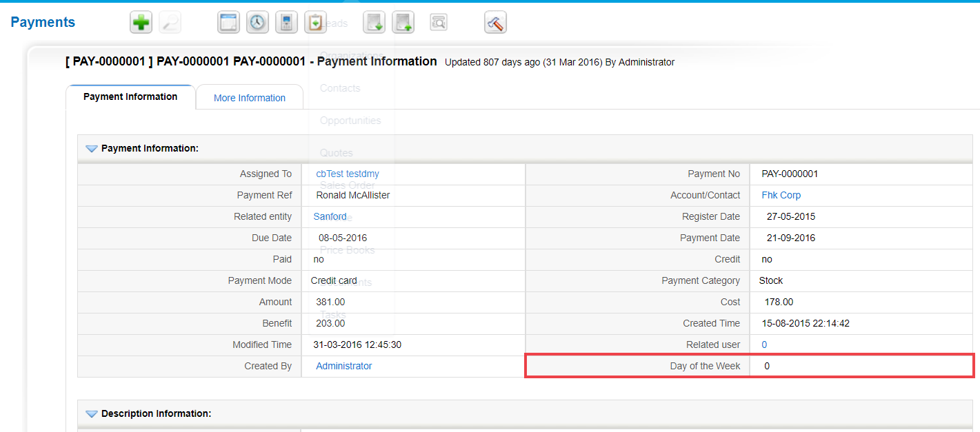Switch to the More Information tab
Viewport: 980px width, 432px height.
pyautogui.click(x=249, y=98)
